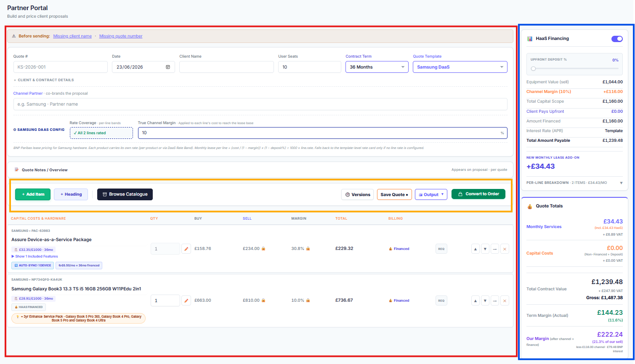The width and height of the screenshot is (635, 364).
Task: Click '£736.67' total for Galaxy Book3
Action: coord(344,300)
